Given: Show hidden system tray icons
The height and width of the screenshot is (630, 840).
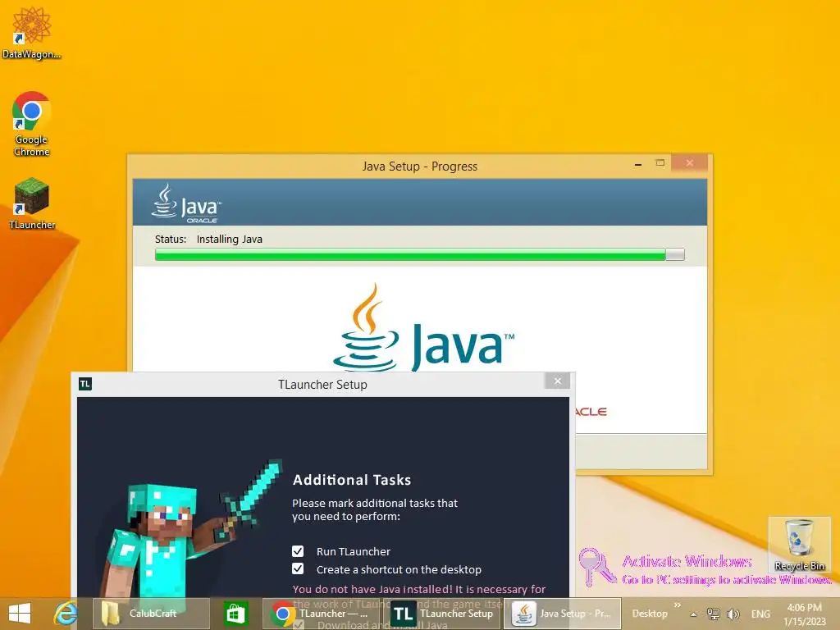Looking at the screenshot, I should [x=694, y=614].
